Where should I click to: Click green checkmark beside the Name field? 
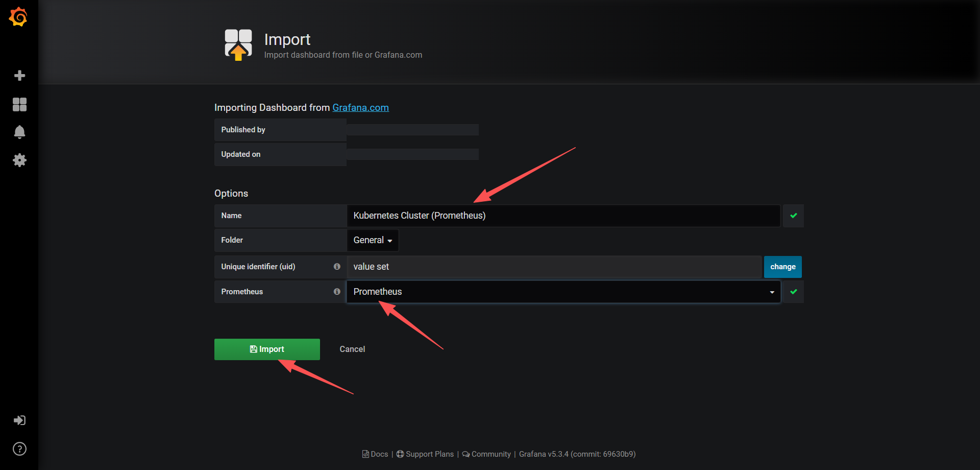793,216
